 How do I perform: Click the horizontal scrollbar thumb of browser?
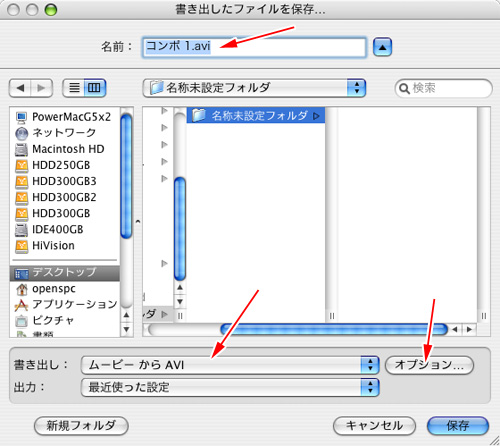pyautogui.click(x=334, y=329)
